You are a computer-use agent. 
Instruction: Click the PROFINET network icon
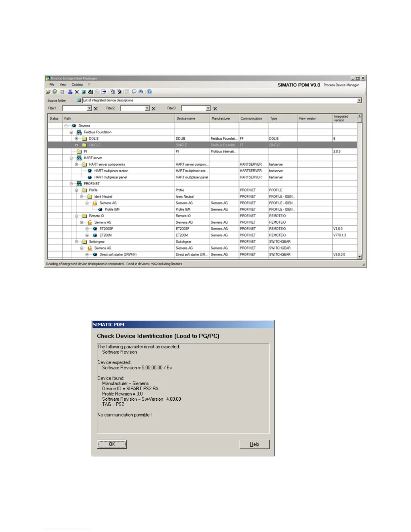tap(79, 184)
